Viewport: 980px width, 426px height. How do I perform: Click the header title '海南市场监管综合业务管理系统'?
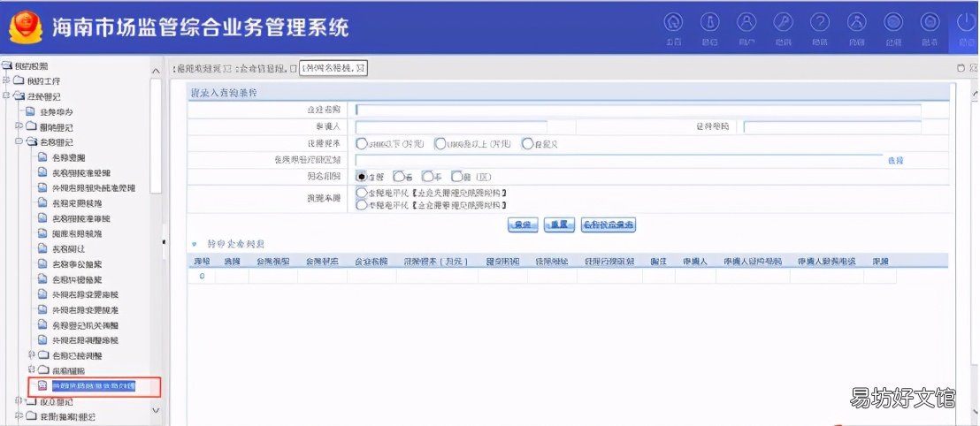200,27
